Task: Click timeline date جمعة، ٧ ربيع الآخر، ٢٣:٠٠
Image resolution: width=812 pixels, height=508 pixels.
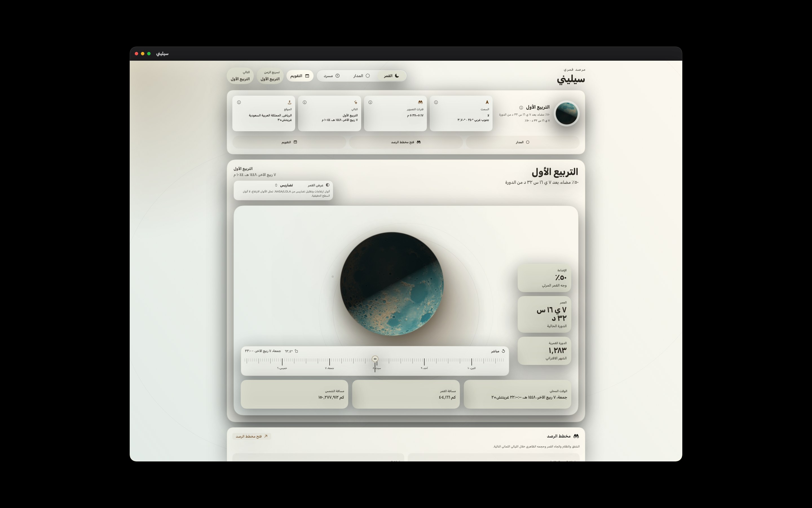Action: (263, 351)
